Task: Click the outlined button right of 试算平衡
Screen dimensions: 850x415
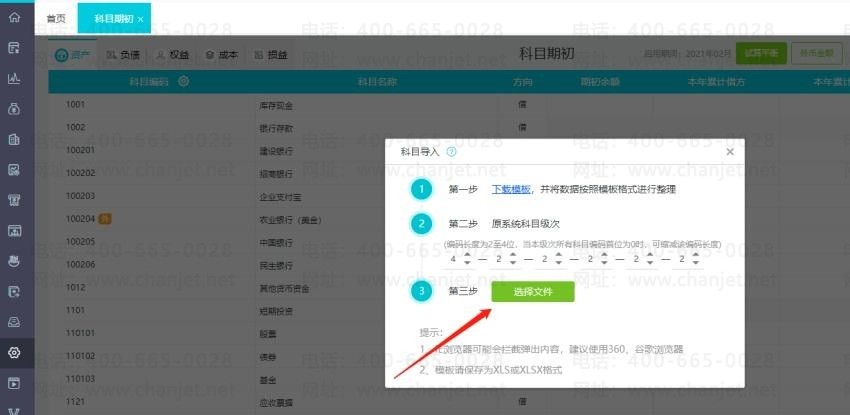Action: 816,53
